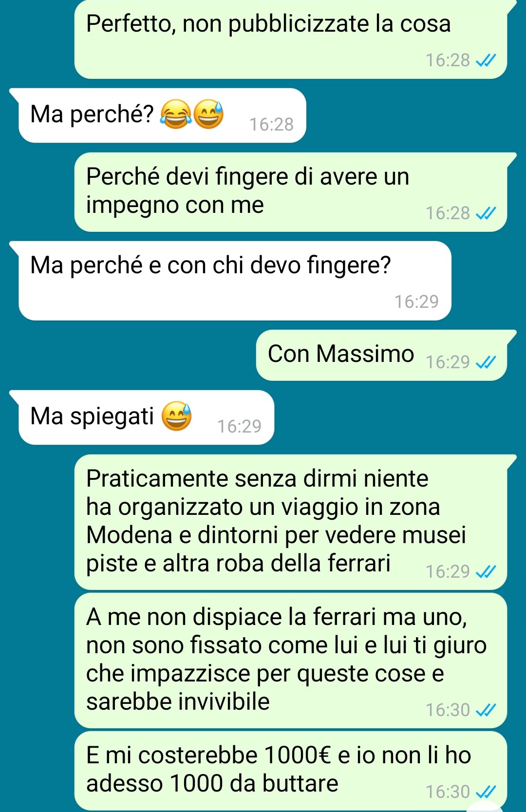Select "Perché devi fingere di avere" message bubble

coord(291,192)
